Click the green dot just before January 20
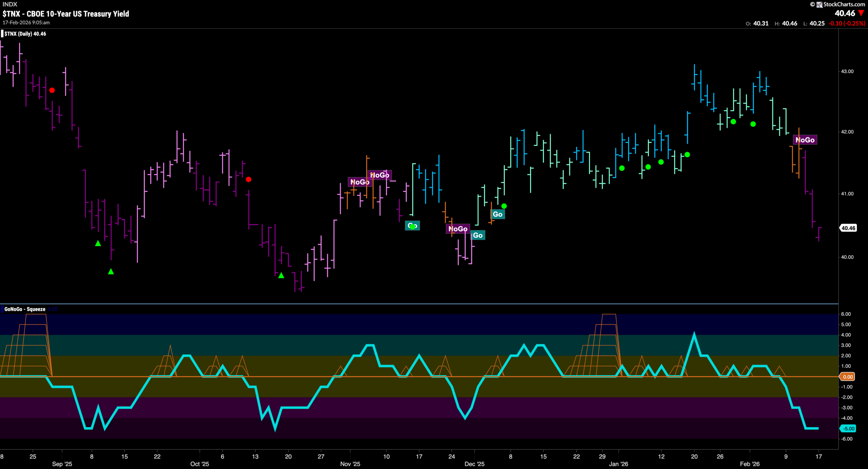Screen dimensions: 868x469 (687, 155)
